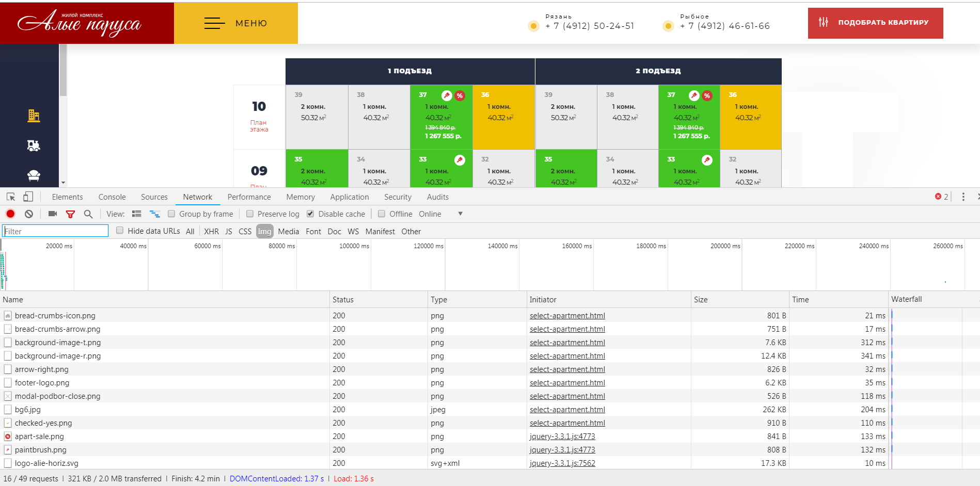
Task: Click the yellow dot beside Рязань phone
Action: pos(533,26)
